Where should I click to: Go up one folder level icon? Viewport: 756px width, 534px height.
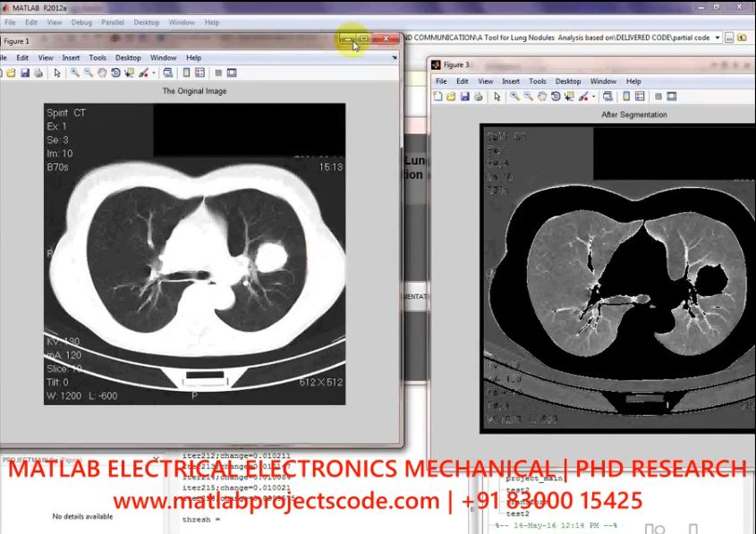[743, 38]
